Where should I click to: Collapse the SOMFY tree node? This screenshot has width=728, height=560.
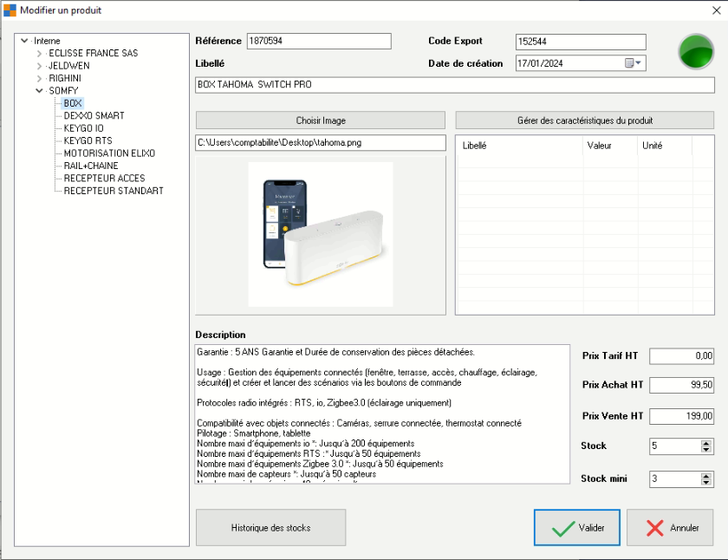coord(40,91)
